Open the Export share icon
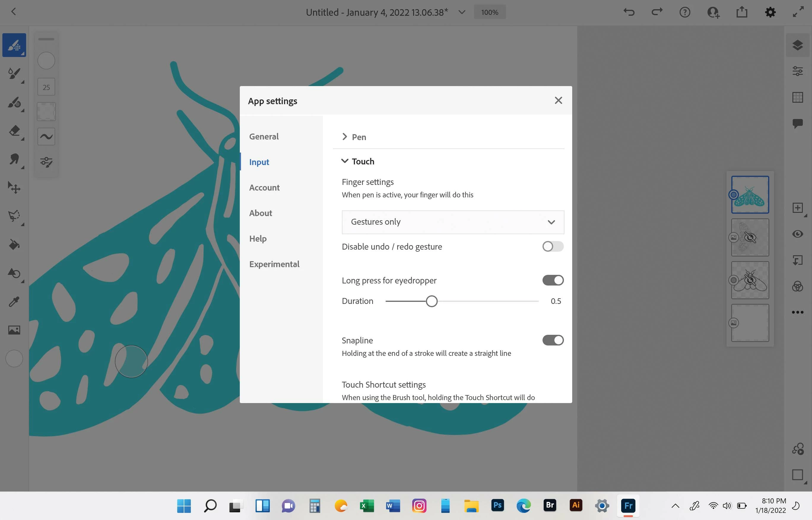 tap(742, 12)
